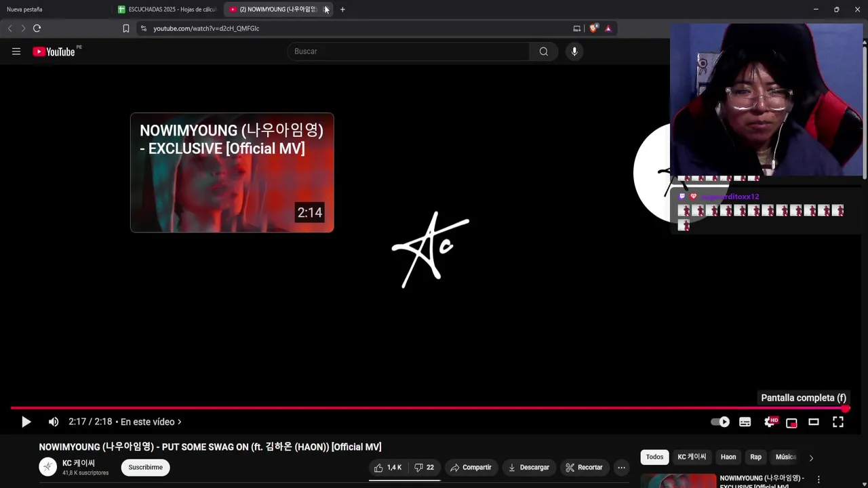The height and width of the screenshot is (488, 868).
Task: Dislike the video (22)
Action: tap(425, 468)
